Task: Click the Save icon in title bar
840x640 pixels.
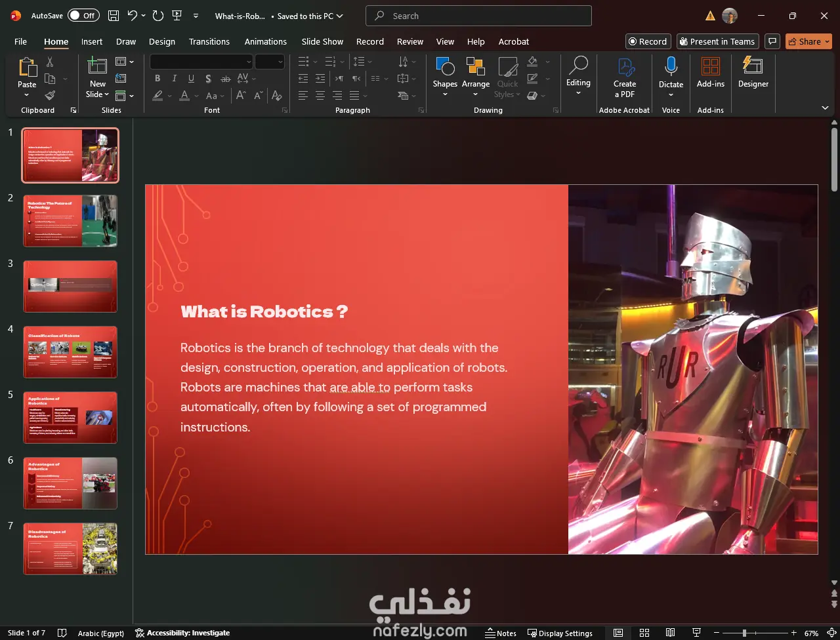Action: pyautogui.click(x=114, y=16)
